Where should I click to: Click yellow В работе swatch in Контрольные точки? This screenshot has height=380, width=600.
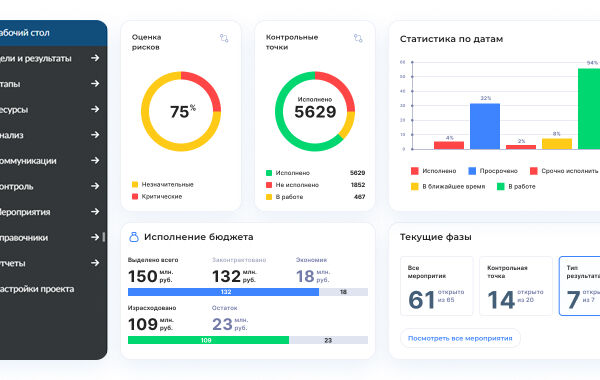[x=269, y=197]
